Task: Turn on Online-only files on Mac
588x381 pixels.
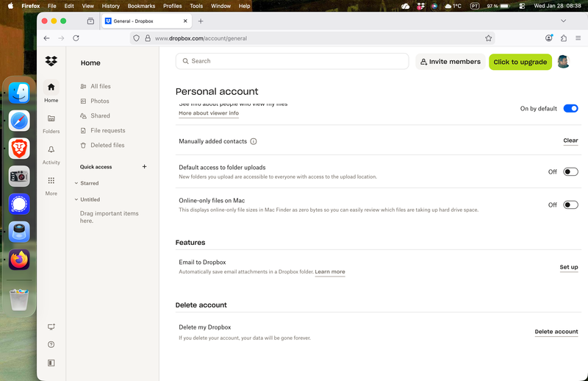Action: [570, 205]
